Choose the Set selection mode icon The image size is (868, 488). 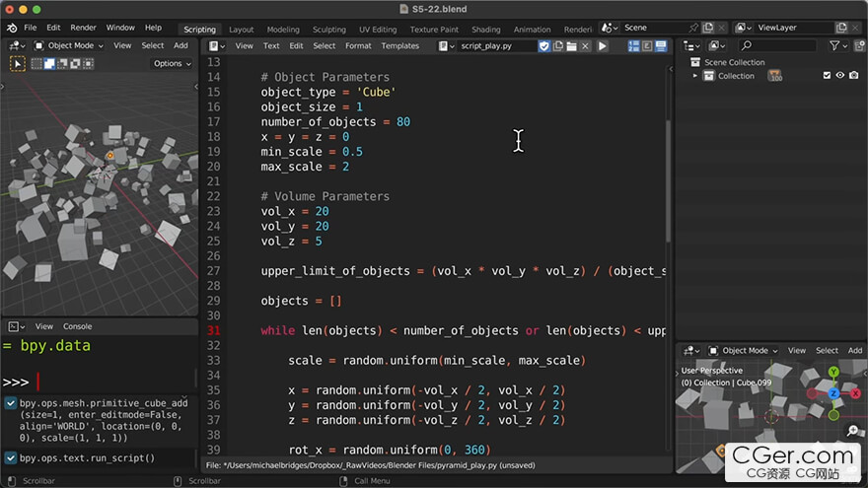click(36, 64)
